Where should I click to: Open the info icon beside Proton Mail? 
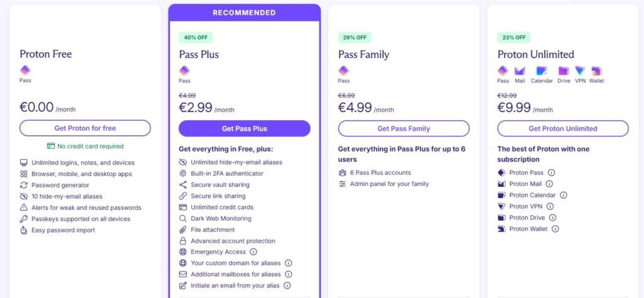tap(549, 184)
